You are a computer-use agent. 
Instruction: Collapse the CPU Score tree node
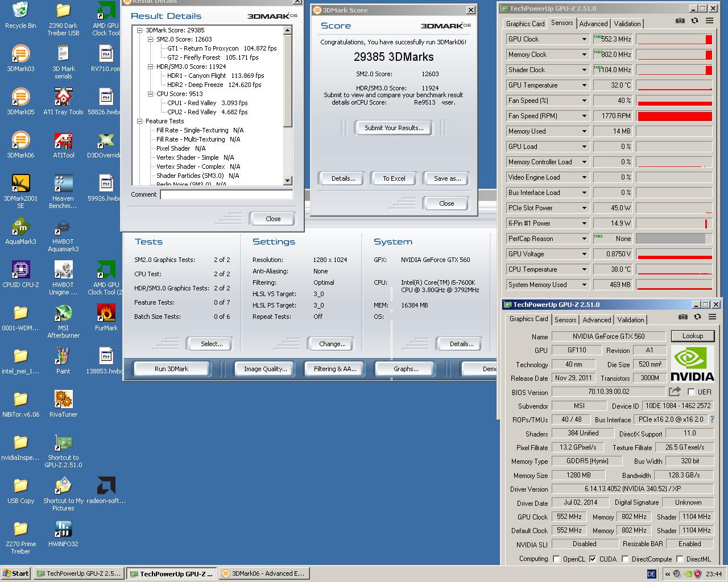point(151,94)
